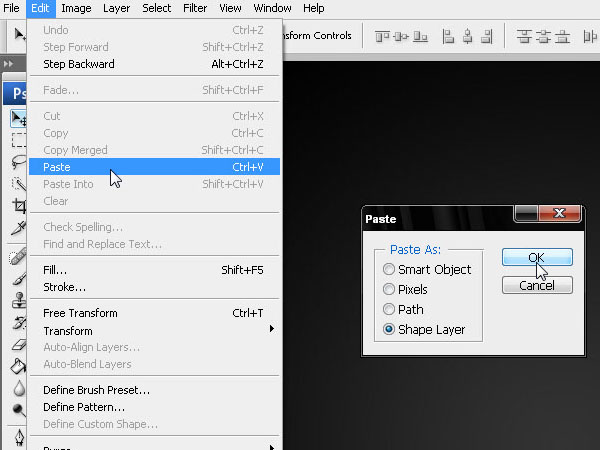The width and height of the screenshot is (600, 450).
Task: Choose Fill... in the Edit menu
Action: click(155, 270)
